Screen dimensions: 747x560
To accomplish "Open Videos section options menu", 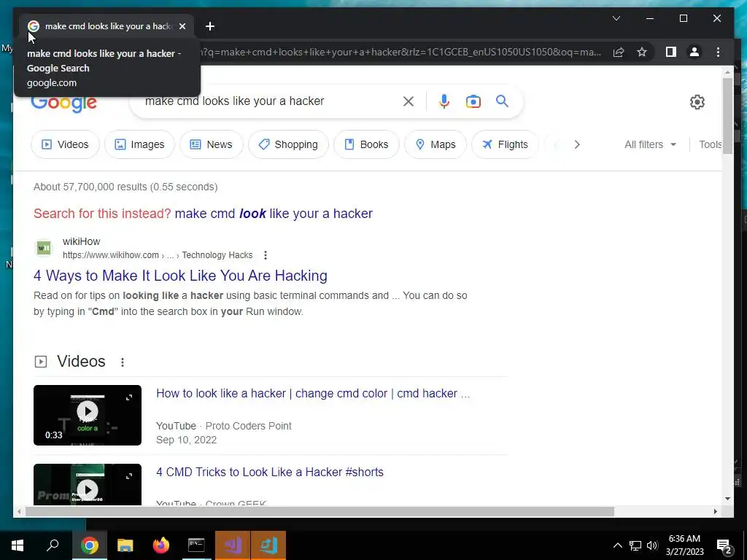I will 123,362.
